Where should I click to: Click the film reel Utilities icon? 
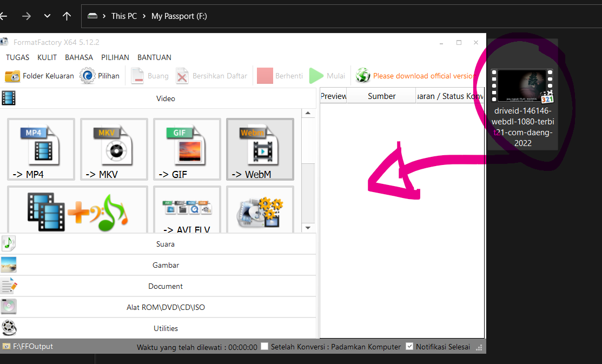[x=9, y=328]
